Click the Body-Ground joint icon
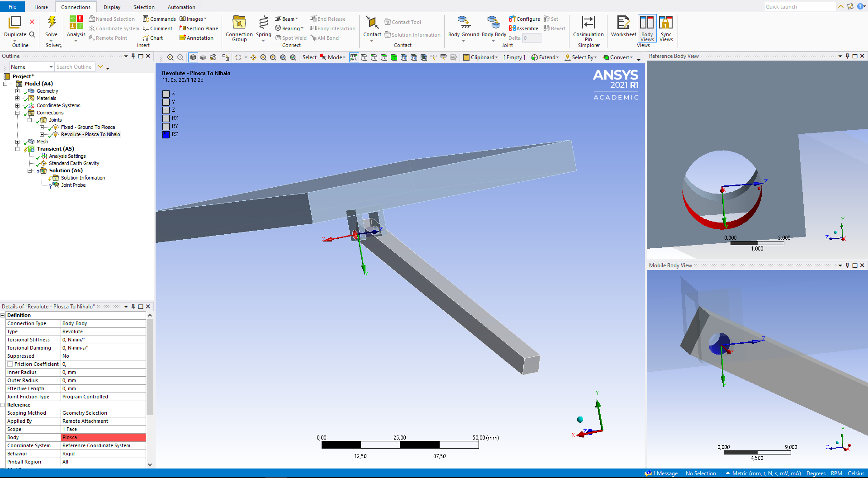The width and height of the screenshot is (868, 478). coord(463,23)
